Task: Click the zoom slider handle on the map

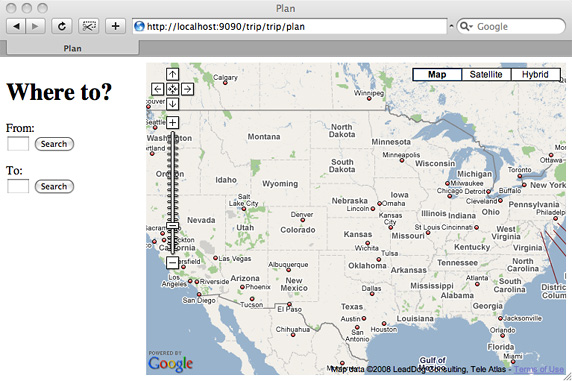Action: tap(173, 226)
